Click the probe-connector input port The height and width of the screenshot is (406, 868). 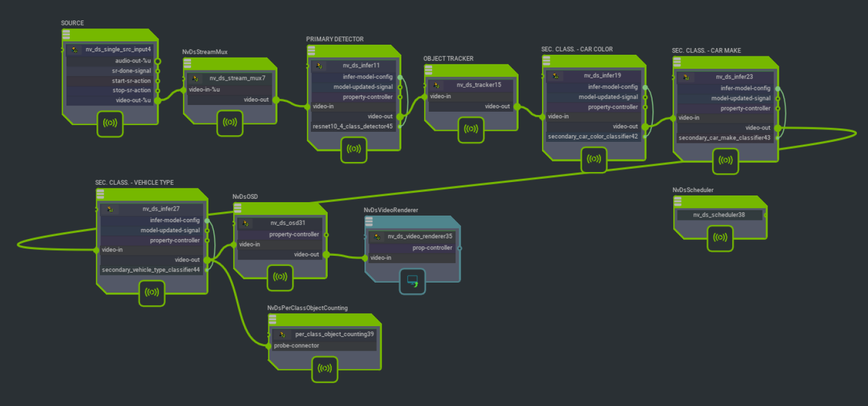click(x=269, y=346)
